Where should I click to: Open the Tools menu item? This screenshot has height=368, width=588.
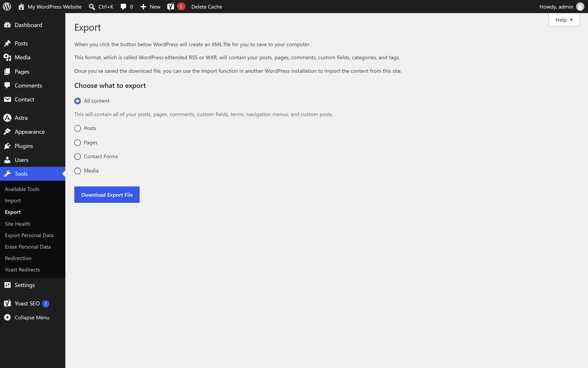33,174
